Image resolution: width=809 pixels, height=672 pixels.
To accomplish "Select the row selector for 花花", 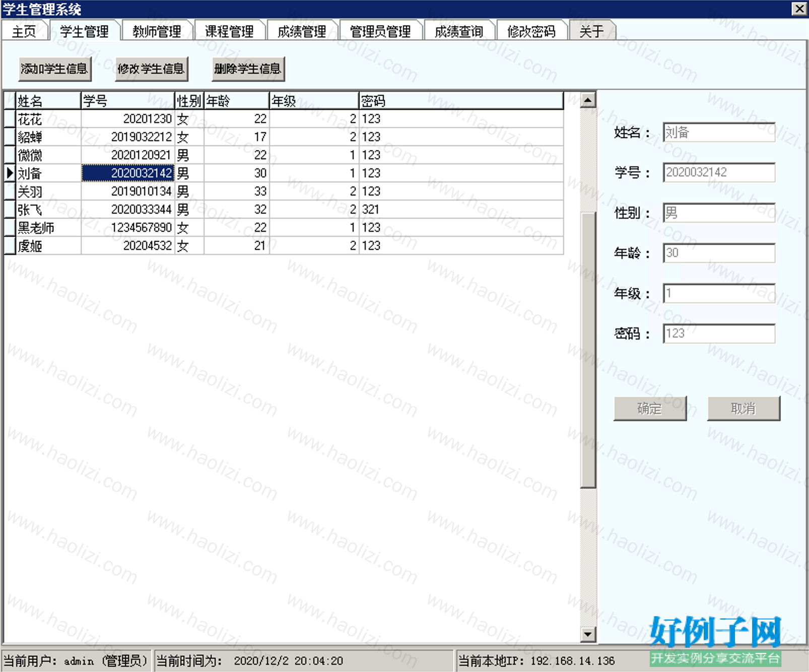I will (x=10, y=119).
